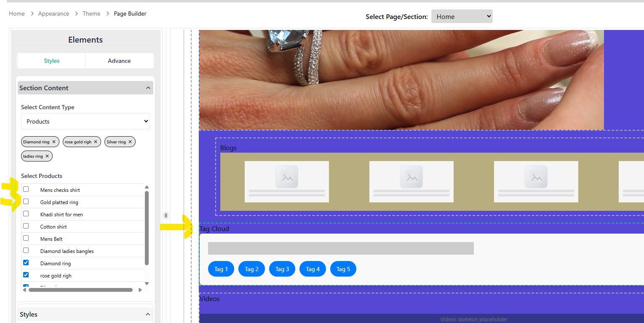Switch to the Styles tab

[x=51, y=61]
